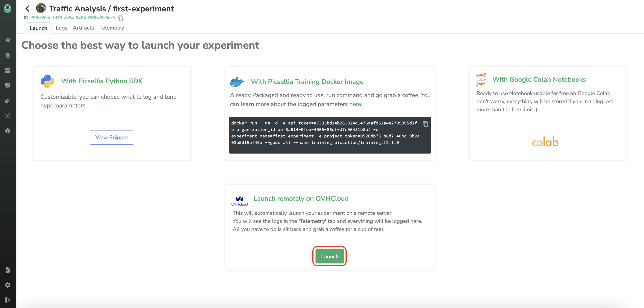Click the logout icon in sidebar
The image size is (644, 308).
7,300
